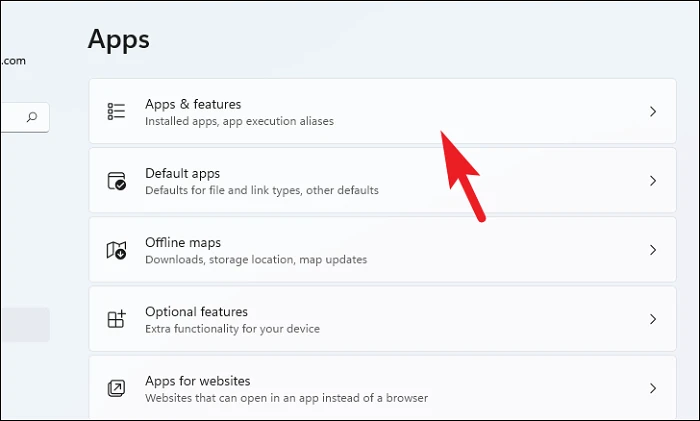The image size is (700, 421).
Task: Open Optional features title text
Action: (196, 312)
